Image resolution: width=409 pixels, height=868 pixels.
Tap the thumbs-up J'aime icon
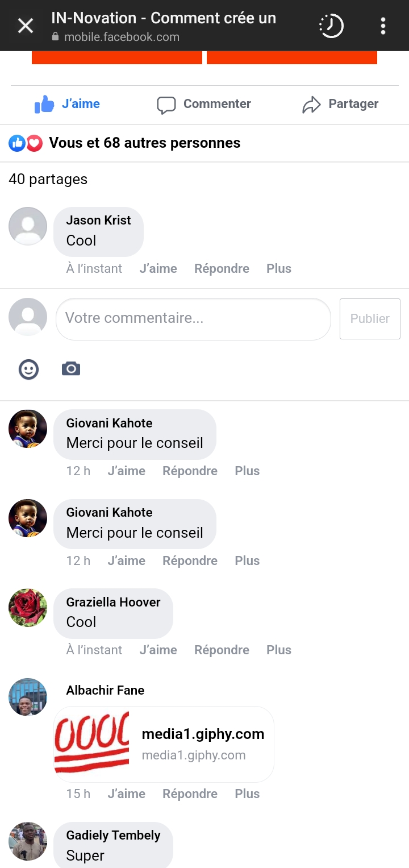point(44,104)
